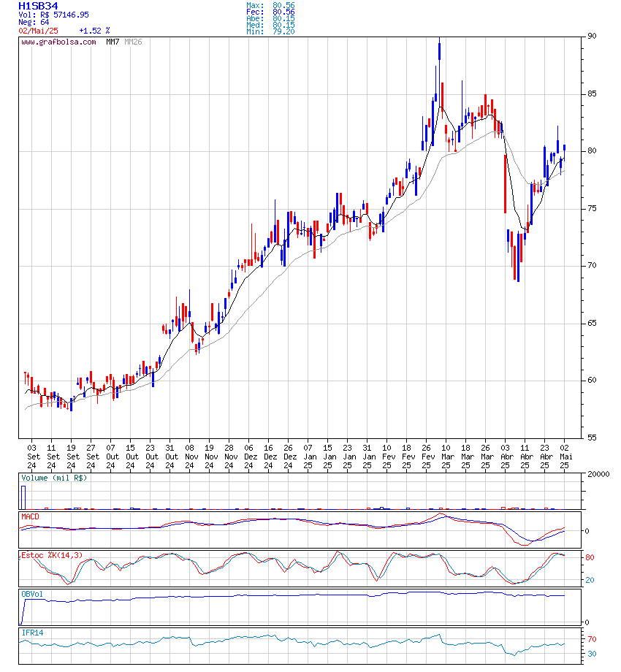Click the 06 Dez 24 date label

[x=249, y=457]
